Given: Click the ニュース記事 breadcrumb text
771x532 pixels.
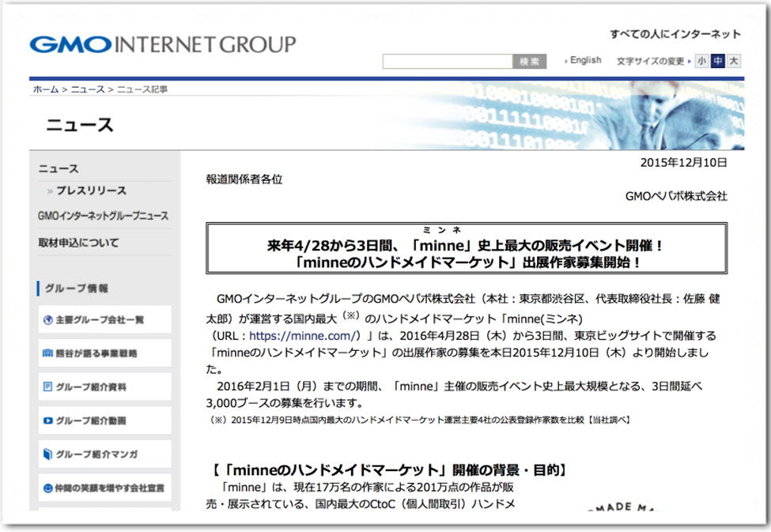Looking at the screenshot, I should (142, 89).
